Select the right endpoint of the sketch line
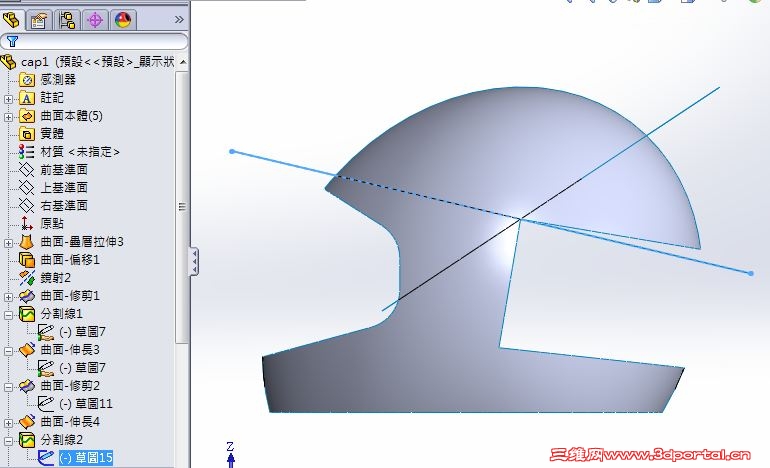770x468 pixels. [751, 273]
